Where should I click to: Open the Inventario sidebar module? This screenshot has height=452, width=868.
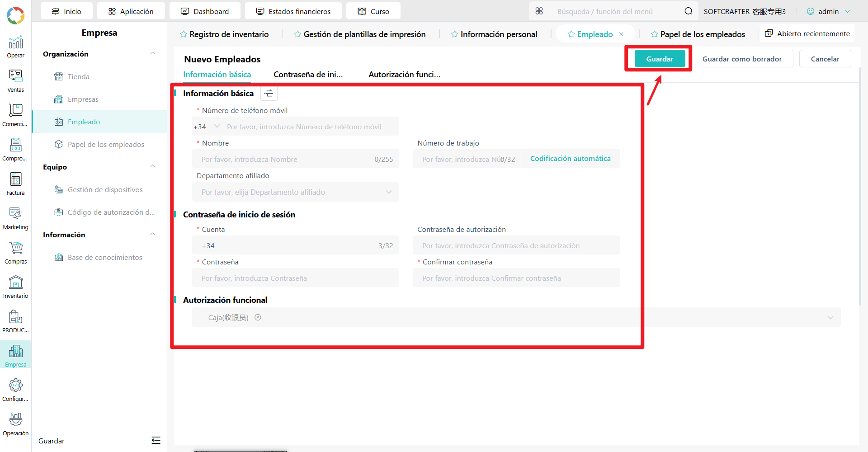[15, 287]
